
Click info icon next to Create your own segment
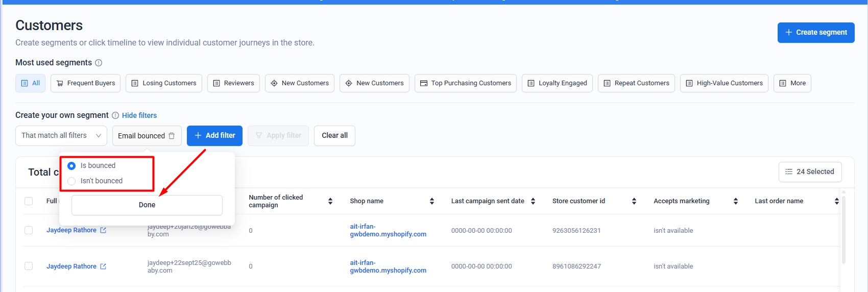115,115
